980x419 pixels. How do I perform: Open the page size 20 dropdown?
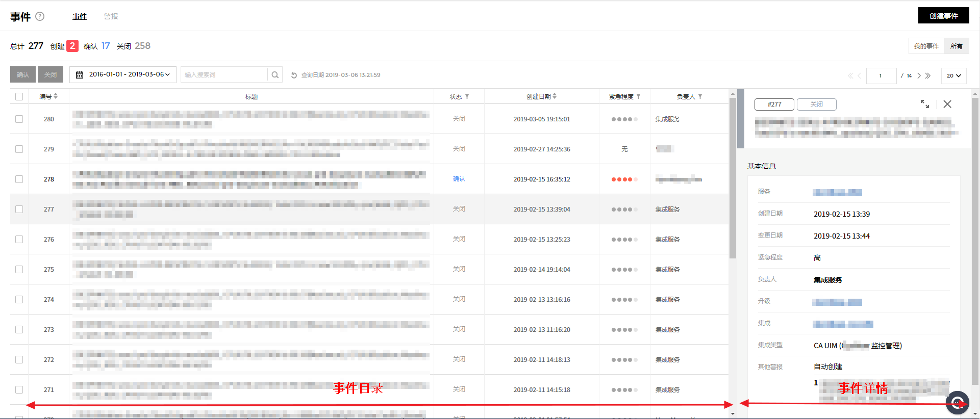[953, 75]
